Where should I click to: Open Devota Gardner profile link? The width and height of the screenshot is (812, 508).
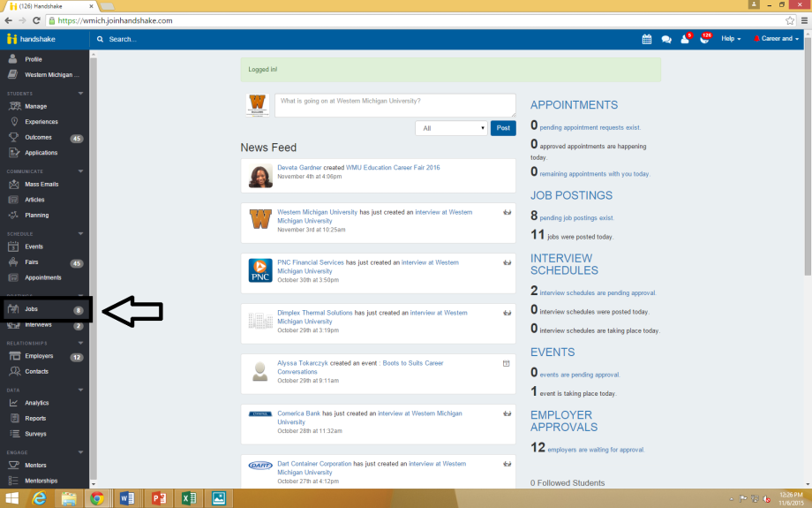299,168
